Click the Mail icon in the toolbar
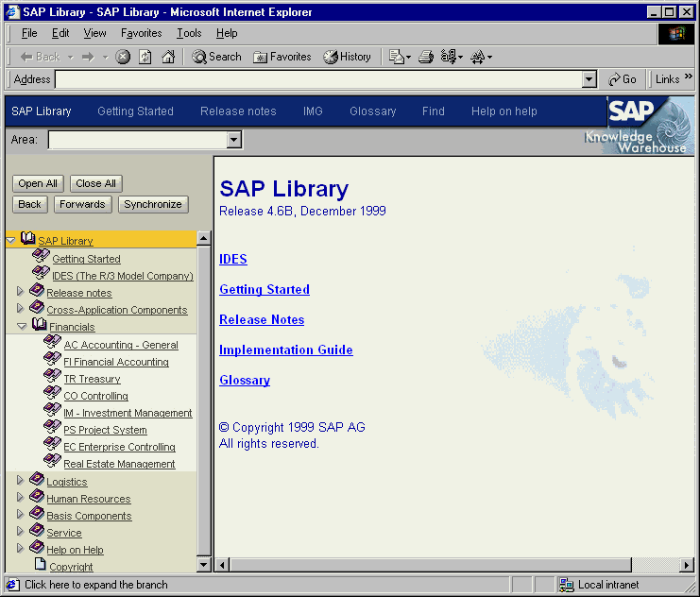The width and height of the screenshot is (700, 597). coord(397,57)
